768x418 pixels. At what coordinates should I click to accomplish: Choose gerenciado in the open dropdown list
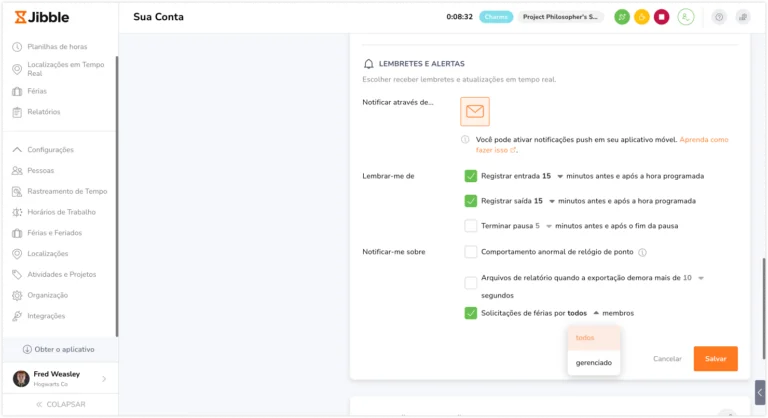(x=594, y=363)
